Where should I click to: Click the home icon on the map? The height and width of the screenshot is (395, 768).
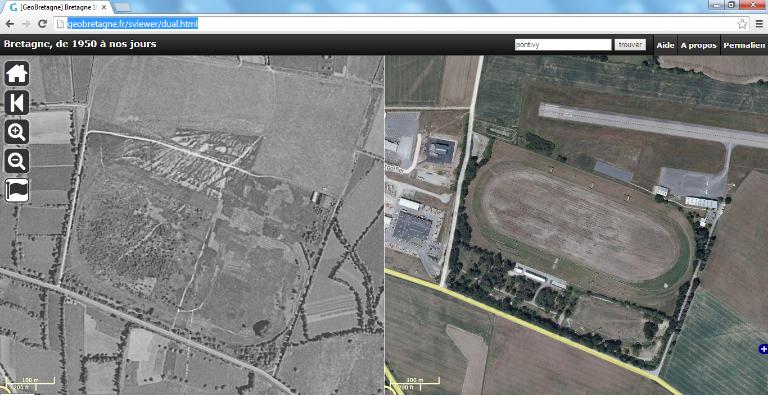tap(17, 74)
